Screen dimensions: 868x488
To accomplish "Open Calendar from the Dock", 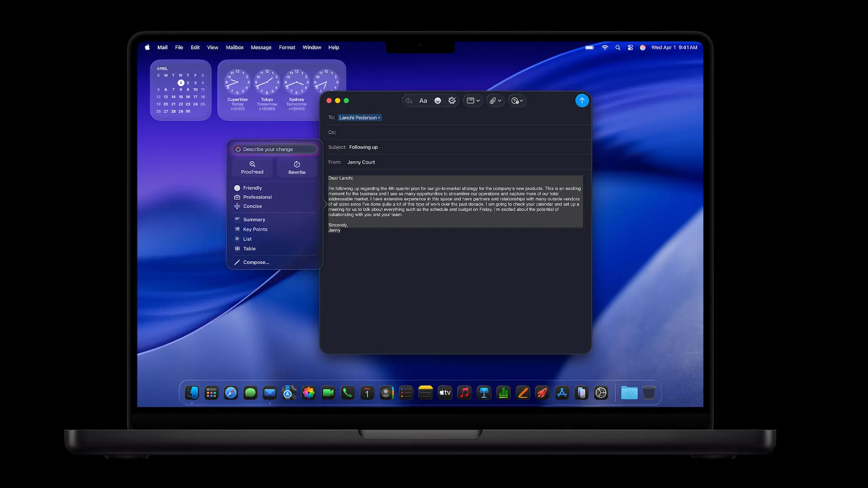I will 367,393.
